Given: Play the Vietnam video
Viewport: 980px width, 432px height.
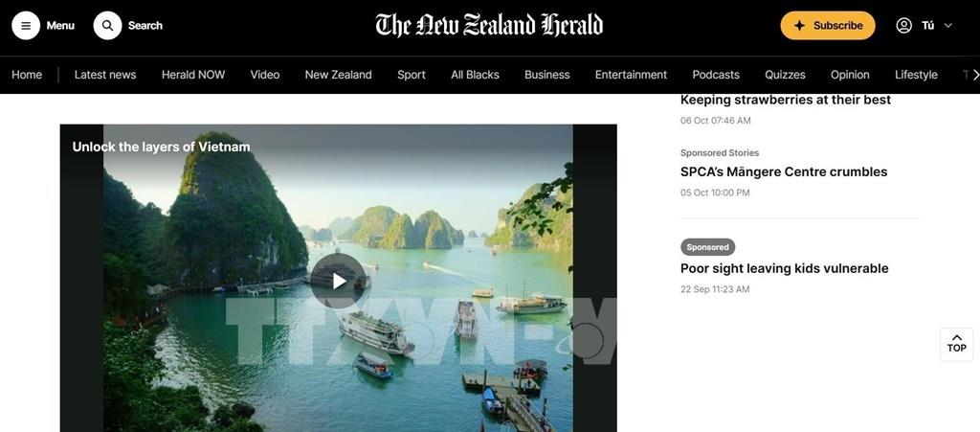Looking at the screenshot, I should click(x=338, y=281).
